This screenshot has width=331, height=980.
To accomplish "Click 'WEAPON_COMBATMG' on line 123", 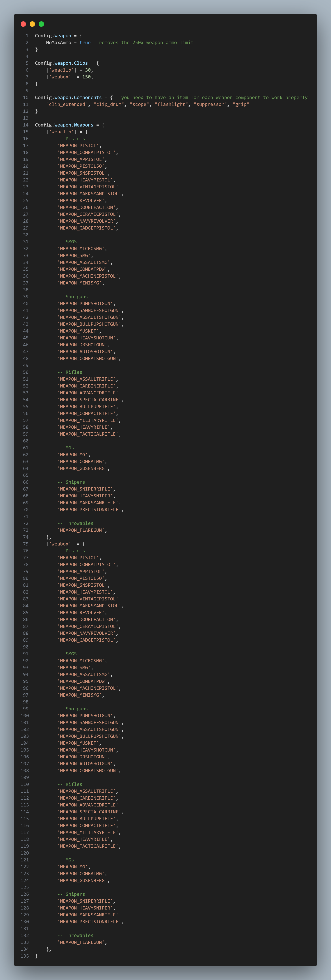I will [x=81, y=874].
